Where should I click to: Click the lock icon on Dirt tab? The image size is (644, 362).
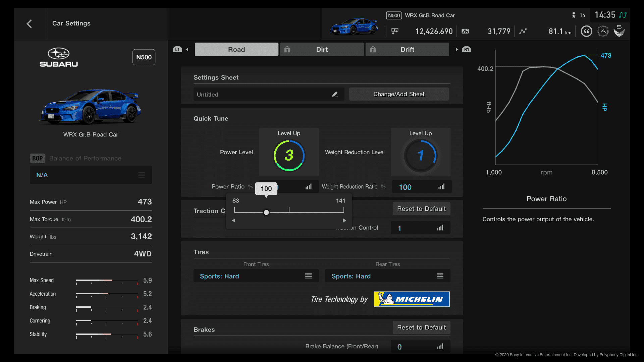coord(287,49)
